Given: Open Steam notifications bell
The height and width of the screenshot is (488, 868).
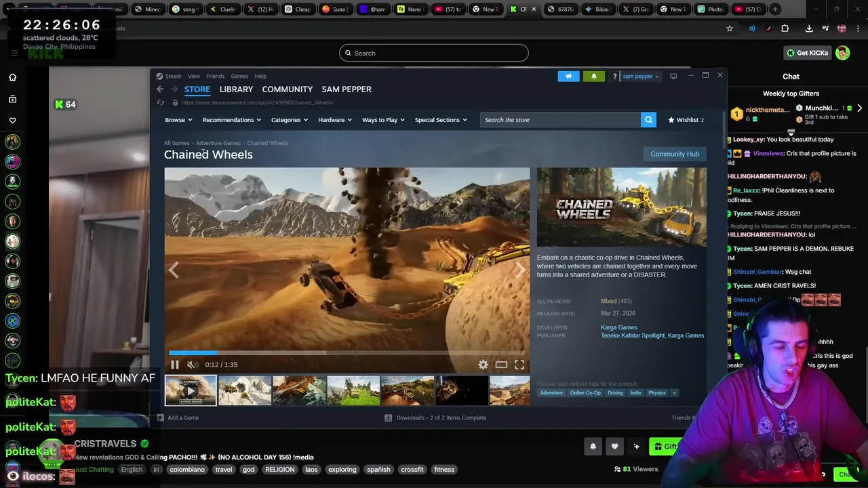Looking at the screenshot, I should 594,76.
